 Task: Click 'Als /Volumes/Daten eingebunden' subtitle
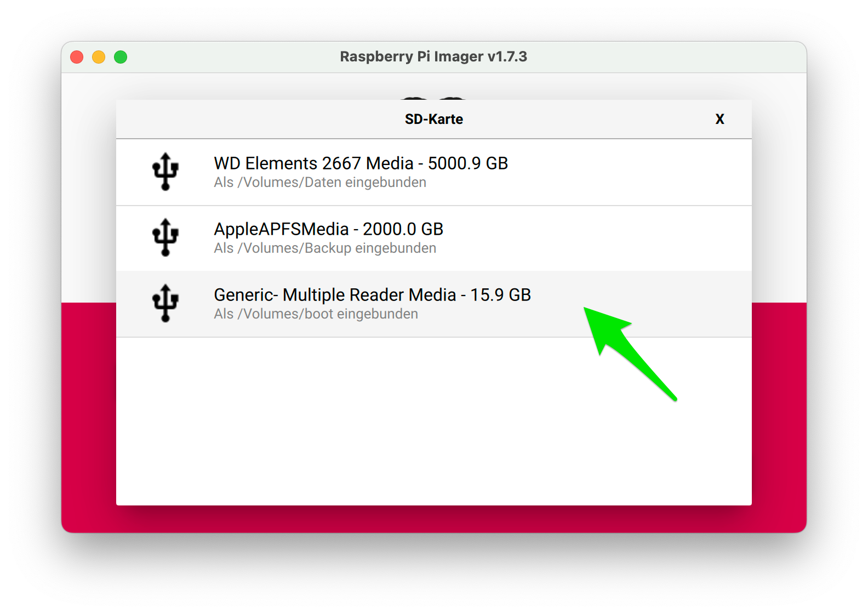pos(320,183)
